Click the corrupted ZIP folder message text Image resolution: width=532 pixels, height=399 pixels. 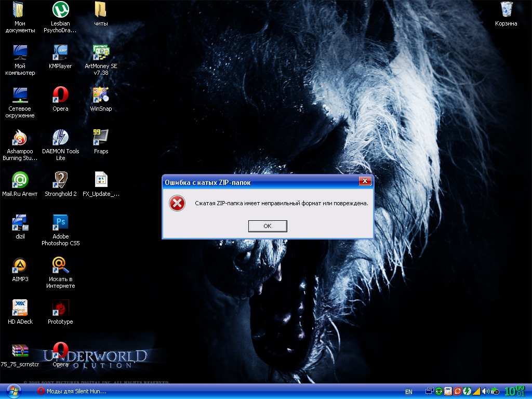[x=281, y=203]
